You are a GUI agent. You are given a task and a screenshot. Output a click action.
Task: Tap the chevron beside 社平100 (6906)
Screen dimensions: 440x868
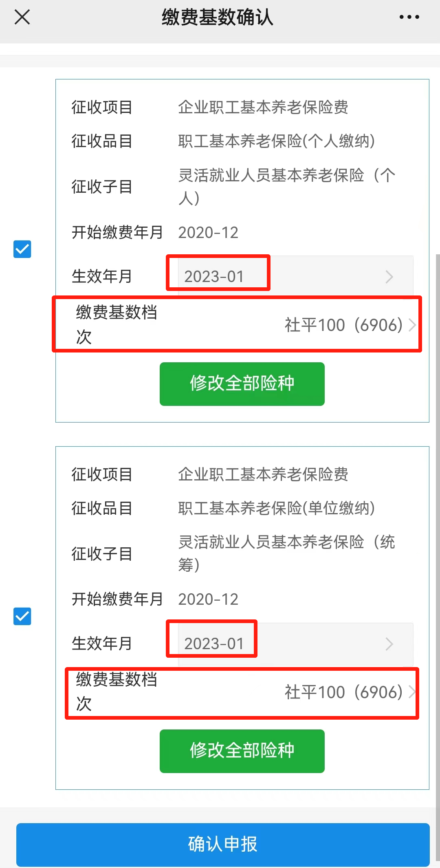coord(413,325)
